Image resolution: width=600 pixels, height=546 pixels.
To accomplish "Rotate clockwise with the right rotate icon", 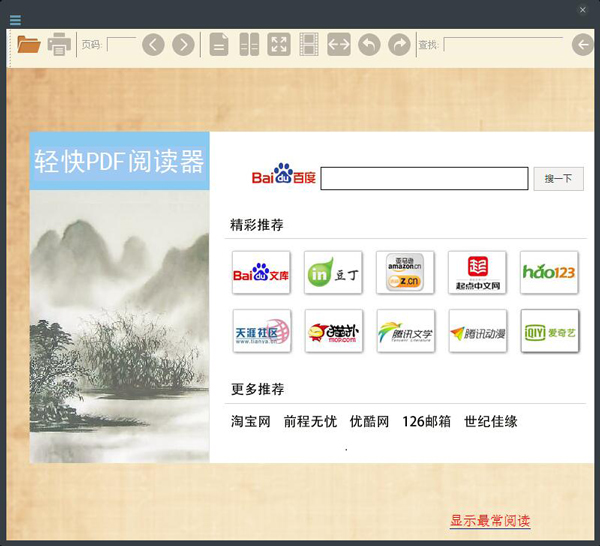I will (x=399, y=45).
